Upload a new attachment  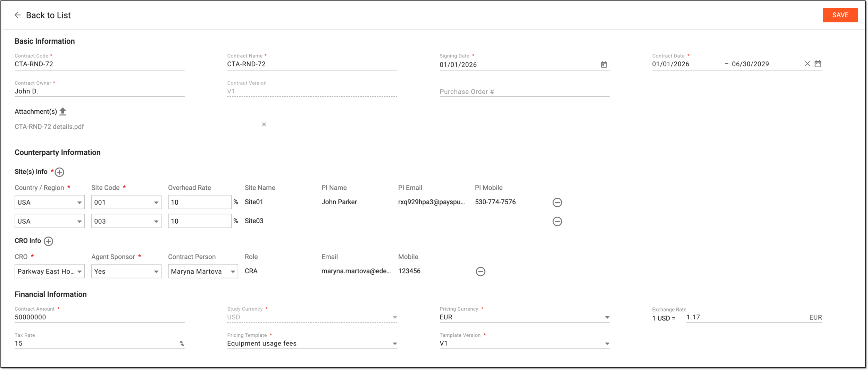pos(62,111)
